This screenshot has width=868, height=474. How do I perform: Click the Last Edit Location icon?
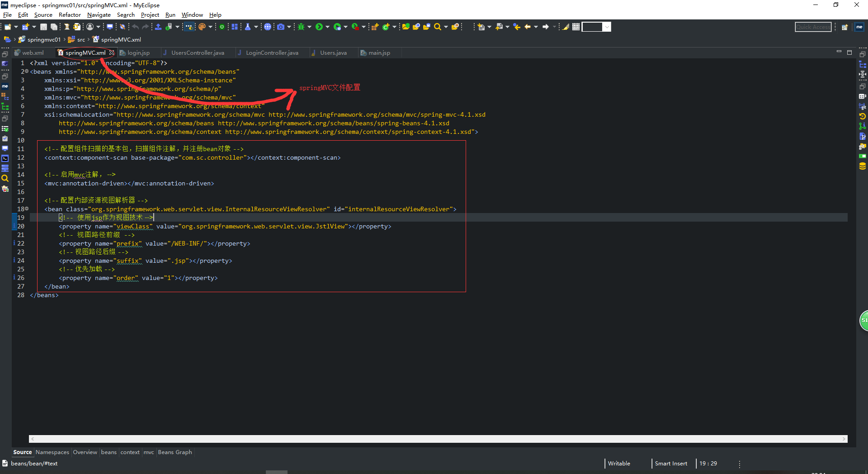[x=517, y=27]
